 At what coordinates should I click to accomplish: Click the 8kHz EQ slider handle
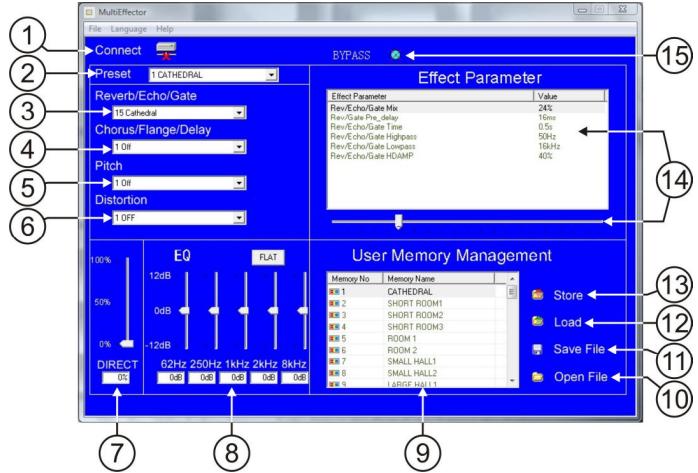pos(303,311)
